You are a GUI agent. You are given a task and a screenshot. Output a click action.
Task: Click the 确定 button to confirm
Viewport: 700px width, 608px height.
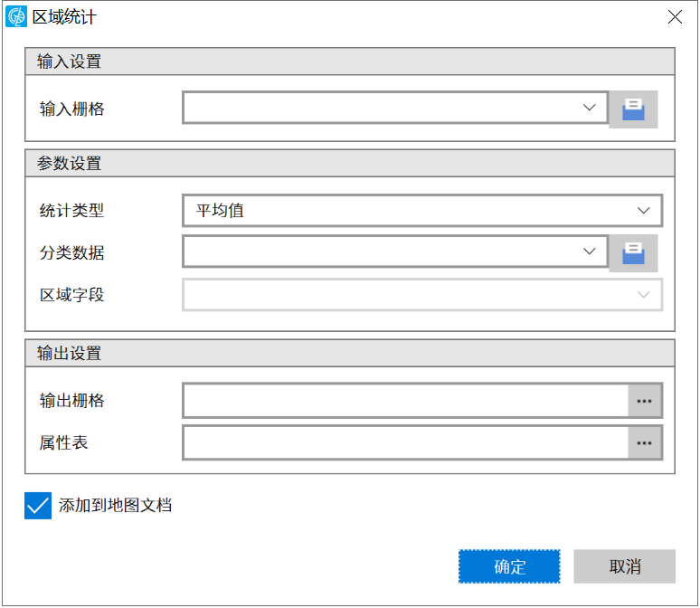point(509,567)
